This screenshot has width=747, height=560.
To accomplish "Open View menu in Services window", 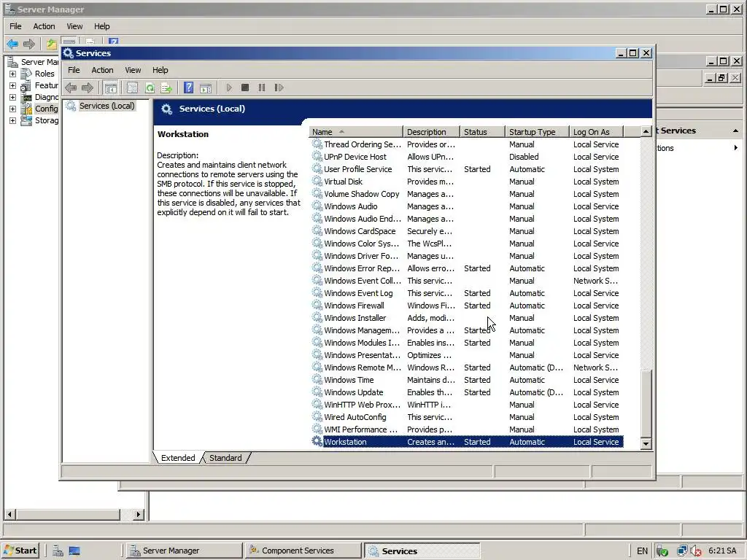I will [x=133, y=70].
